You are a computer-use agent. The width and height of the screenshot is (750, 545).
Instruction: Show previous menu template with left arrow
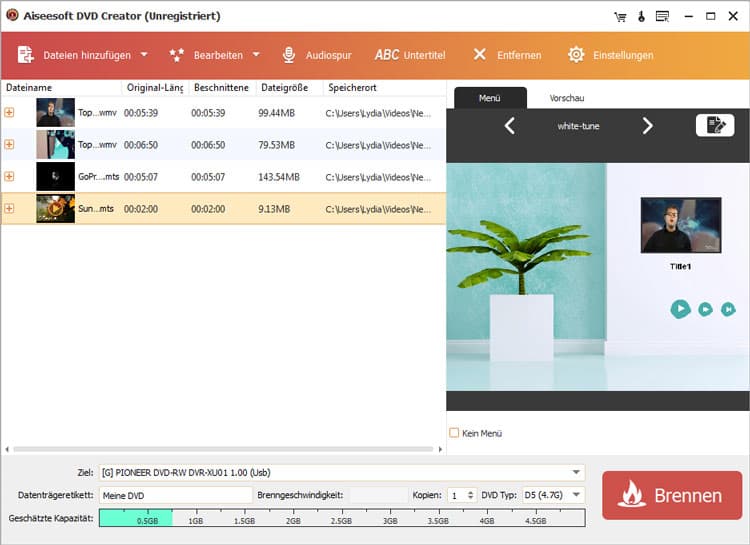click(509, 126)
